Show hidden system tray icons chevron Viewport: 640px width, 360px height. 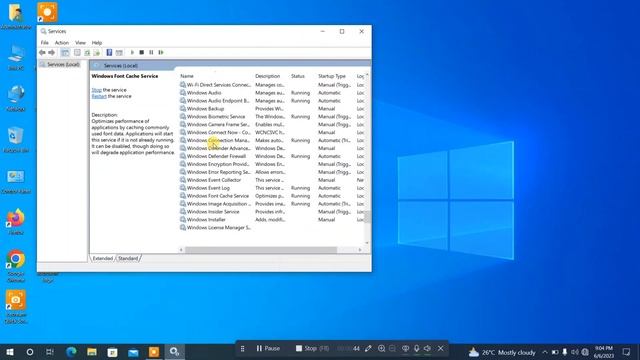click(x=544, y=352)
